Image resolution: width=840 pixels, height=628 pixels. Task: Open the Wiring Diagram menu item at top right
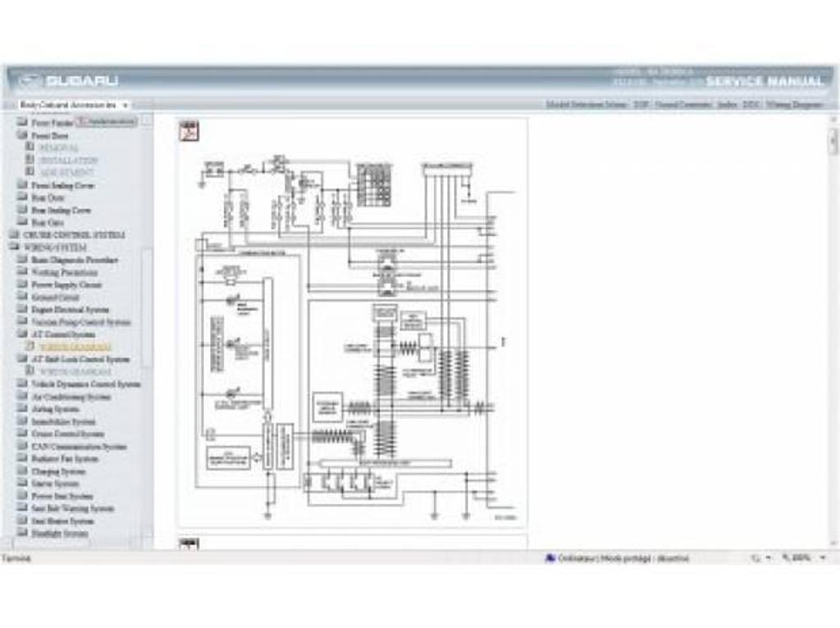[794, 106]
